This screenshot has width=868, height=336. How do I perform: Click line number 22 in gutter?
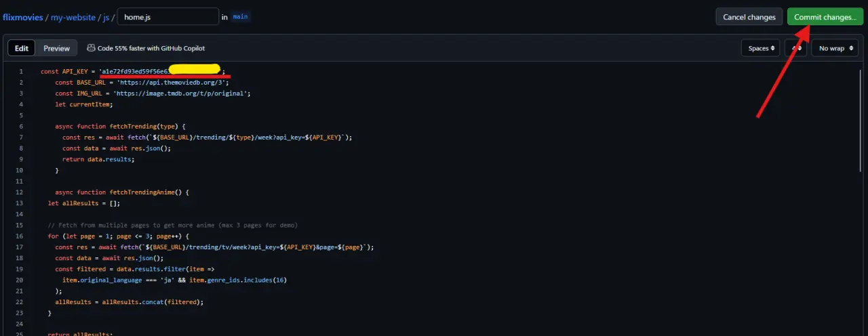click(x=20, y=301)
